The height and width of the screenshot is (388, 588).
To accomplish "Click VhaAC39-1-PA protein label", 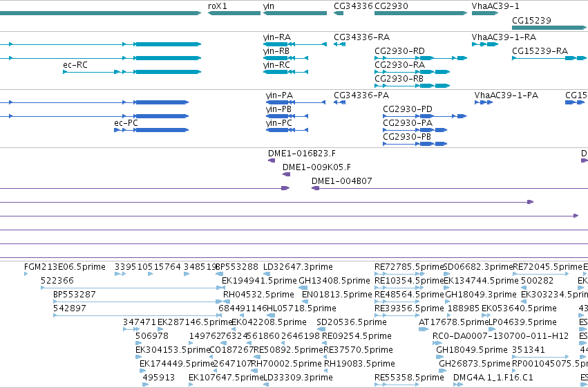I will tap(506, 95).
